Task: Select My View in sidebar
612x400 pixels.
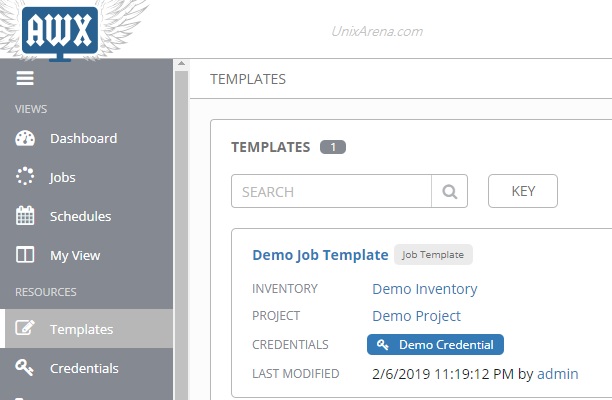Action: [x=75, y=256]
